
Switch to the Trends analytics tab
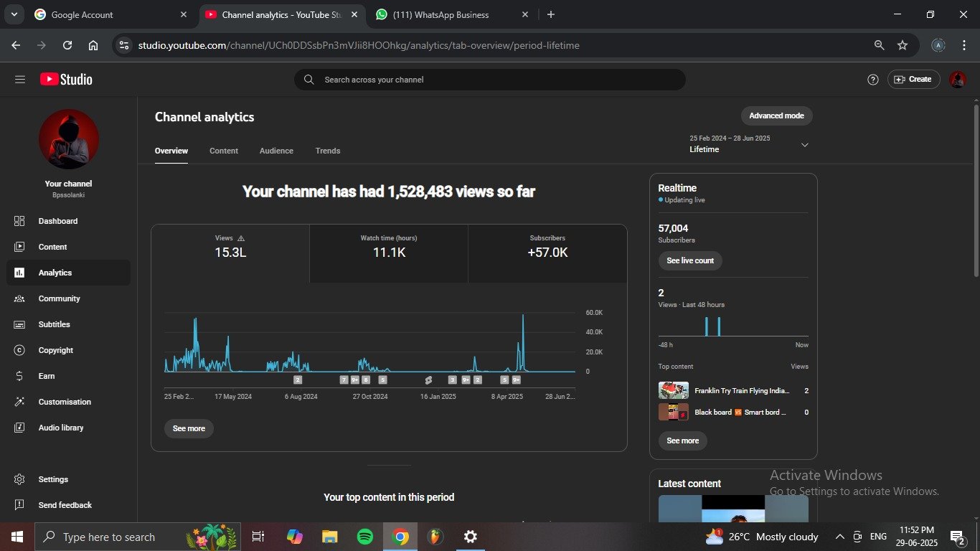[328, 151]
